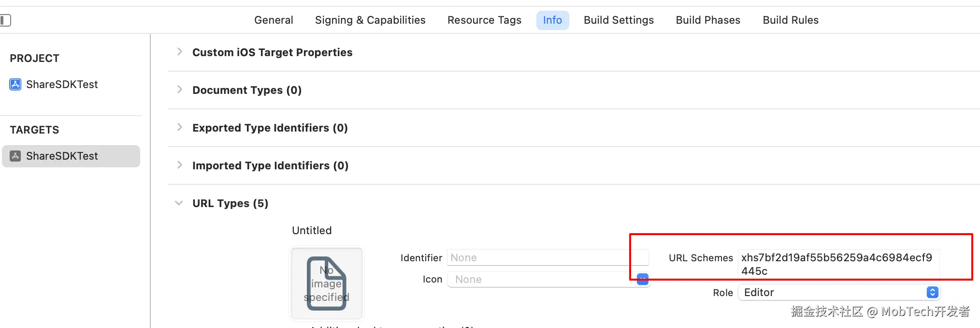Open the Build Settings tab
Image resolution: width=980 pixels, height=328 pixels.
[619, 20]
